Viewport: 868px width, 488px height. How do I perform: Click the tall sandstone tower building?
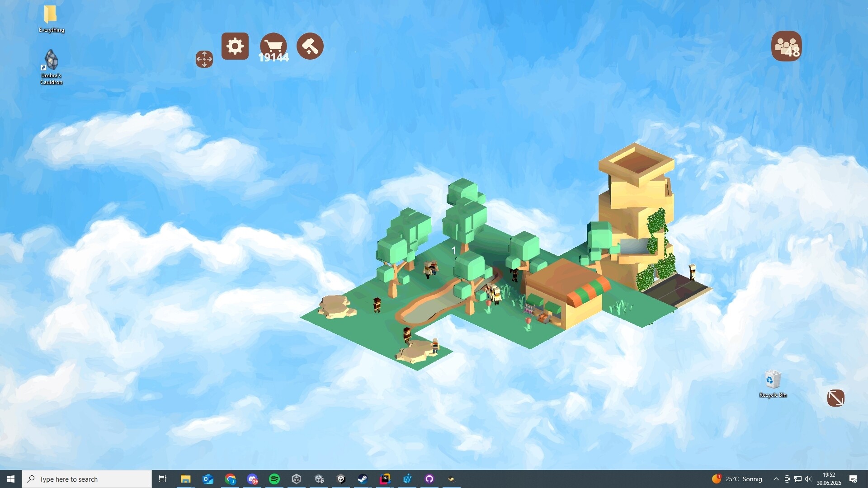click(637, 212)
